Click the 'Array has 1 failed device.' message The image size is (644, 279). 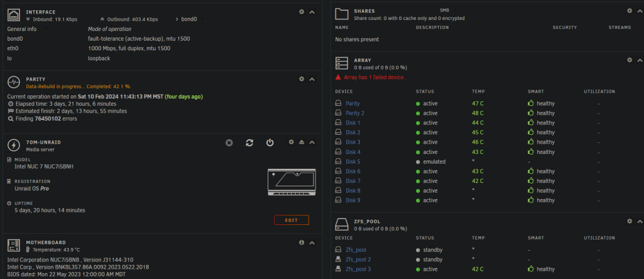[x=374, y=77]
